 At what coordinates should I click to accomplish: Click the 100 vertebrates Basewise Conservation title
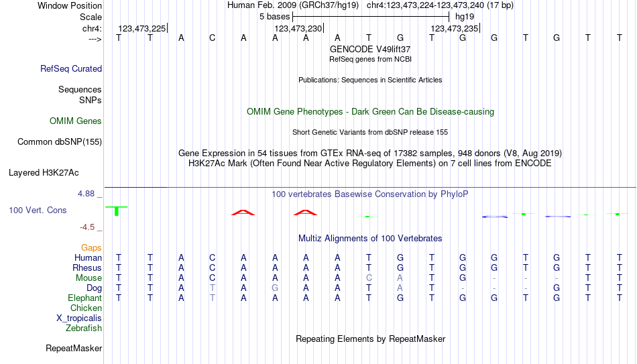[x=370, y=194]
